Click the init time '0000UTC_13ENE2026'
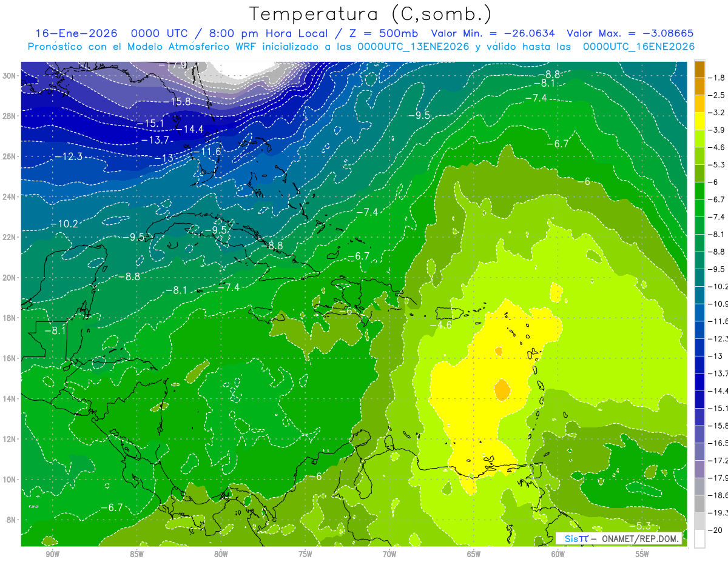The image size is (728, 562). [x=413, y=47]
